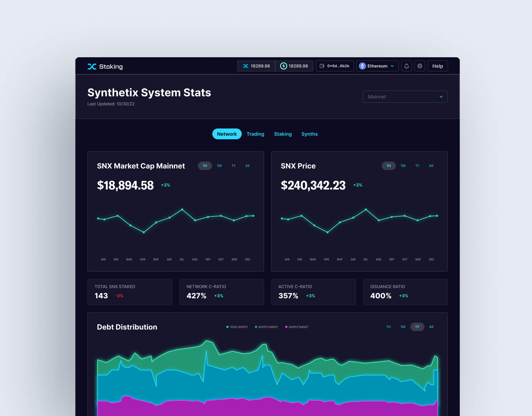Click the chevron in the Mainnet dropdown
The image size is (532, 416).
pos(441,97)
